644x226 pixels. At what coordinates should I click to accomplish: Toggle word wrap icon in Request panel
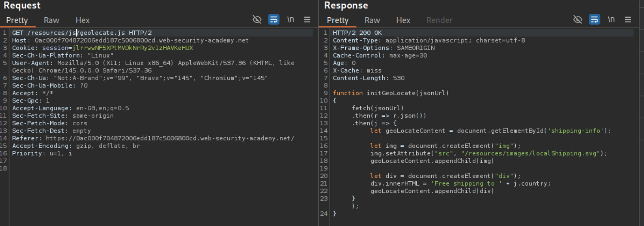[x=274, y=19]
